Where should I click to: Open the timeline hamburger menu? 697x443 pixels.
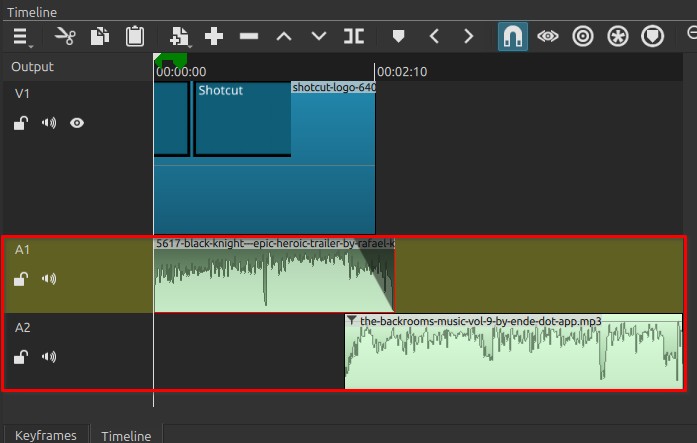[21, 37]
